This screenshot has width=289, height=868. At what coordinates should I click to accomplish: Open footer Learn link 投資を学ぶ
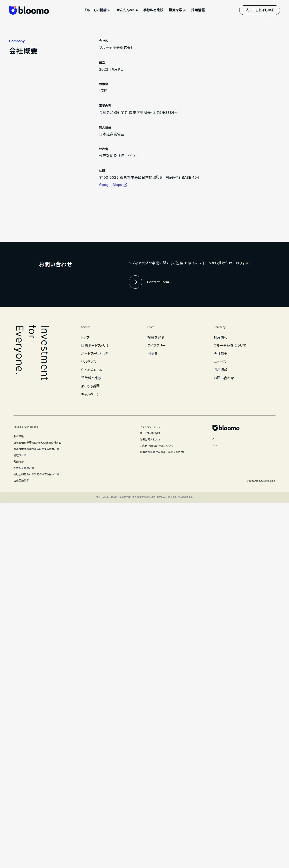pyautogui.click(x=156, y=337)
